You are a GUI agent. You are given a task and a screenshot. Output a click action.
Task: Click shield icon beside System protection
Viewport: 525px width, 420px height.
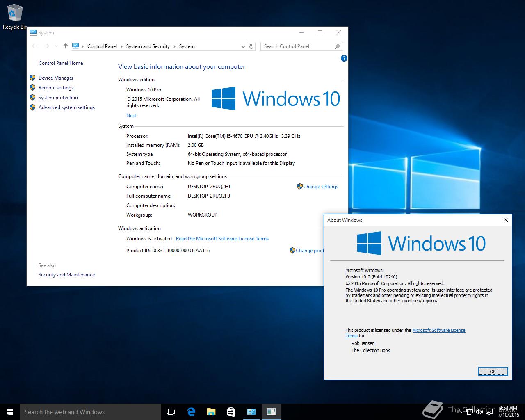pyautogui.click(x=32, y=97)
